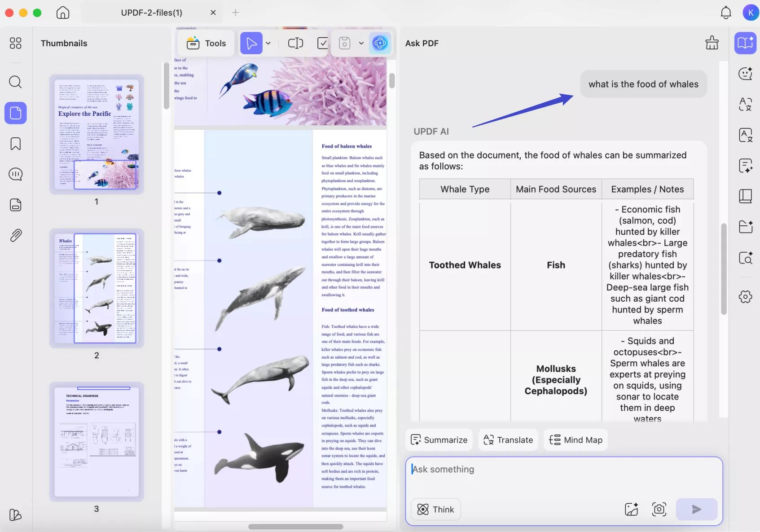Image resolution: width=760 pixels, height=532 pixels.
Task: Open the form fields panel icon
Action: click(x=15, y=205)
